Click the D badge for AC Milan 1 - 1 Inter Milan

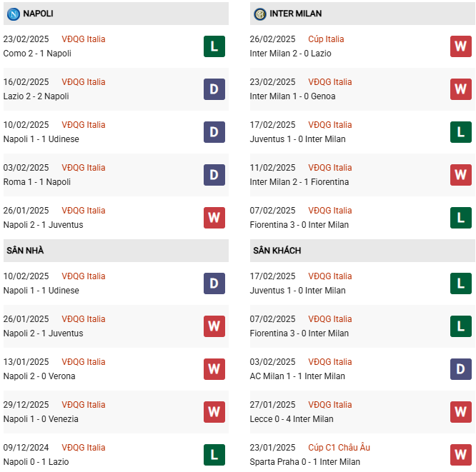(460, 369)
